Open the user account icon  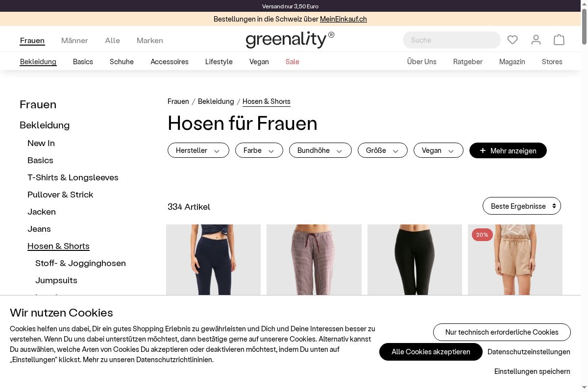(x=536, y=40)
